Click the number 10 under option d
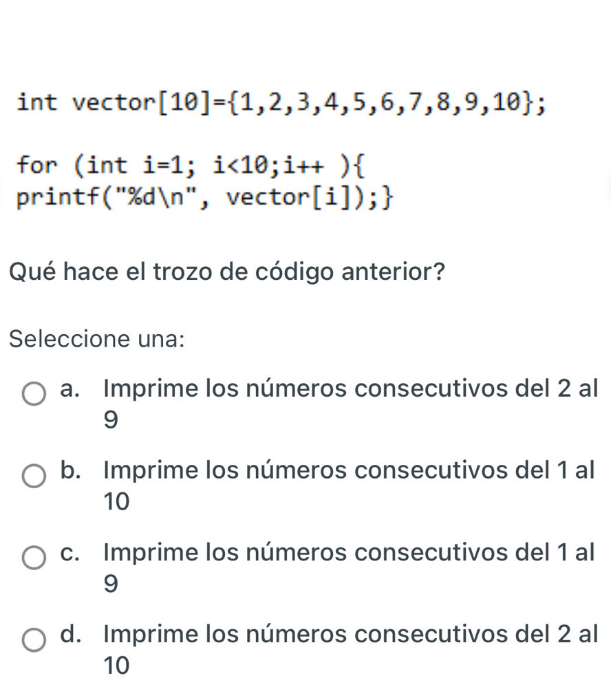 116,664
